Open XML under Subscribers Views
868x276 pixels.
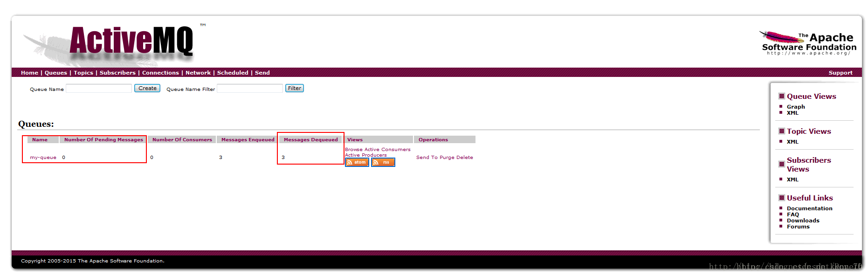pos(792,179)
